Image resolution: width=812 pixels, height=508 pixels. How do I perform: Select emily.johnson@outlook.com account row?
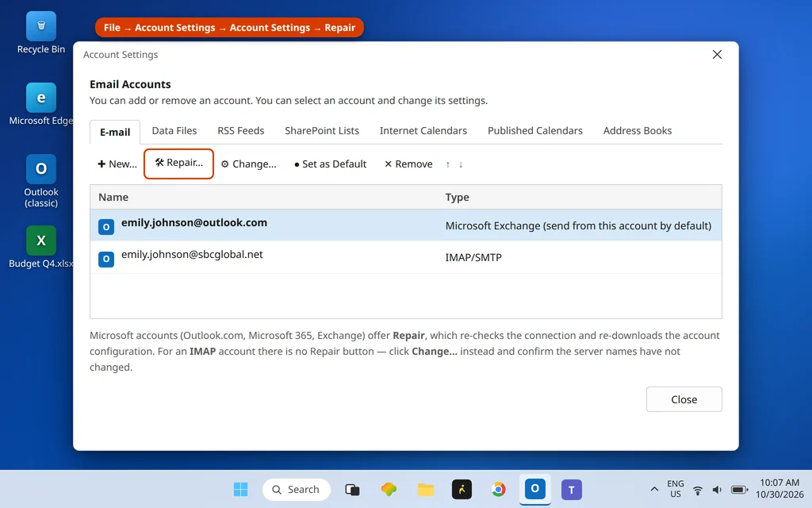pos(405,225)
